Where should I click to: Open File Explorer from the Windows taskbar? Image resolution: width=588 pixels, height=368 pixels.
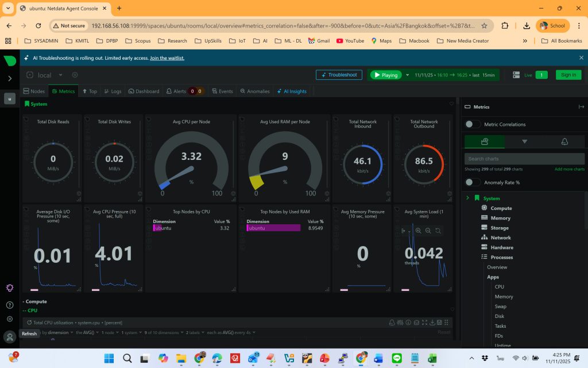coord(181,359)
